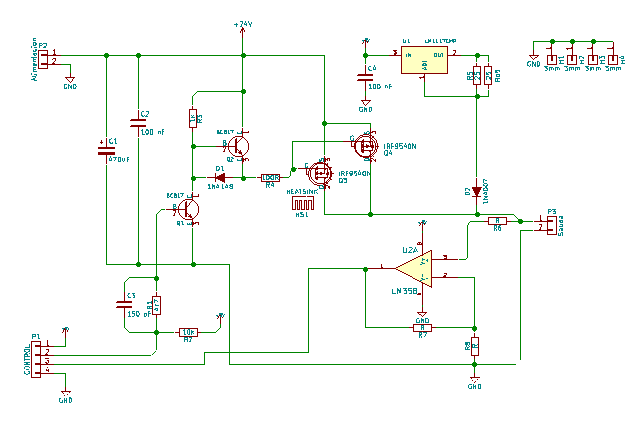
Task: Select the P2 Alimentacion connector symbol
Action: pos(43,59)
